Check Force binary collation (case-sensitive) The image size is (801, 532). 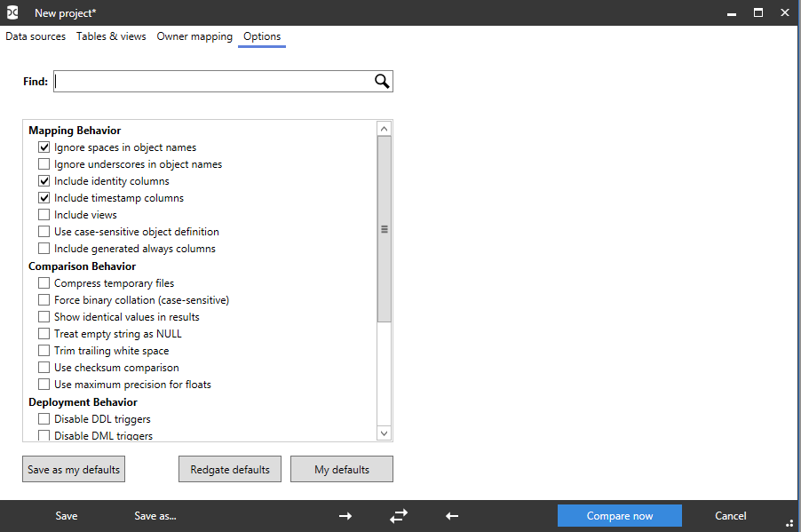click(44, 300)
